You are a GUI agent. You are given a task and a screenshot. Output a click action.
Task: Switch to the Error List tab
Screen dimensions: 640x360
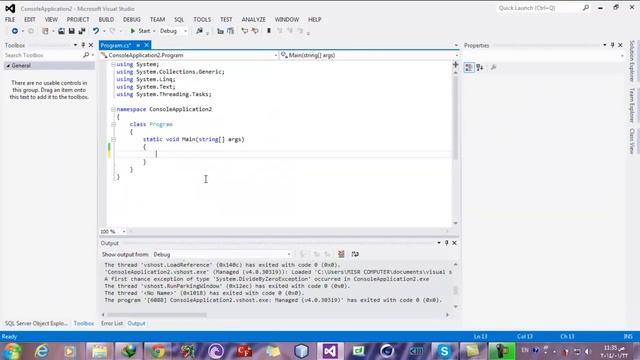(112, 323)
